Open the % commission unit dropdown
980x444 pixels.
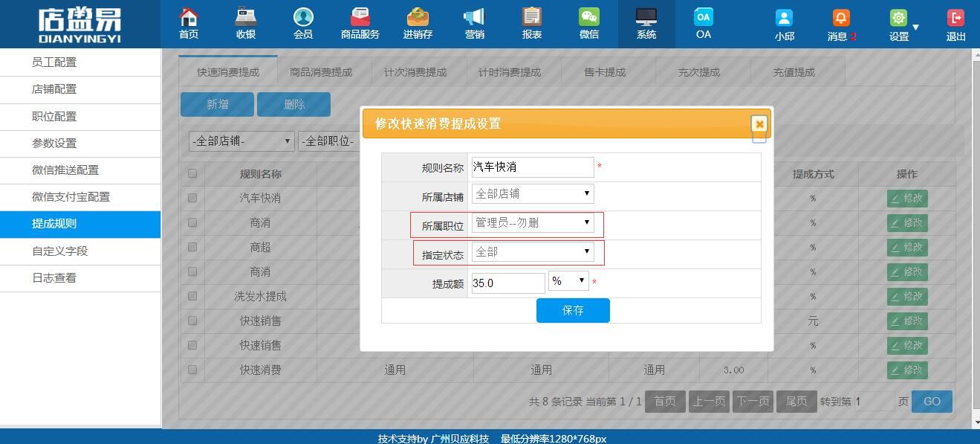coord(568,281)
